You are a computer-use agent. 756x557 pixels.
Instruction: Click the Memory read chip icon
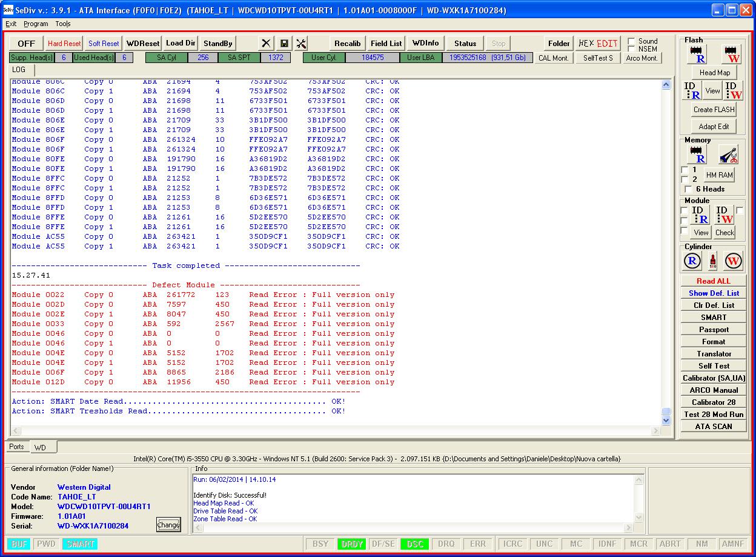click(698, 155)
